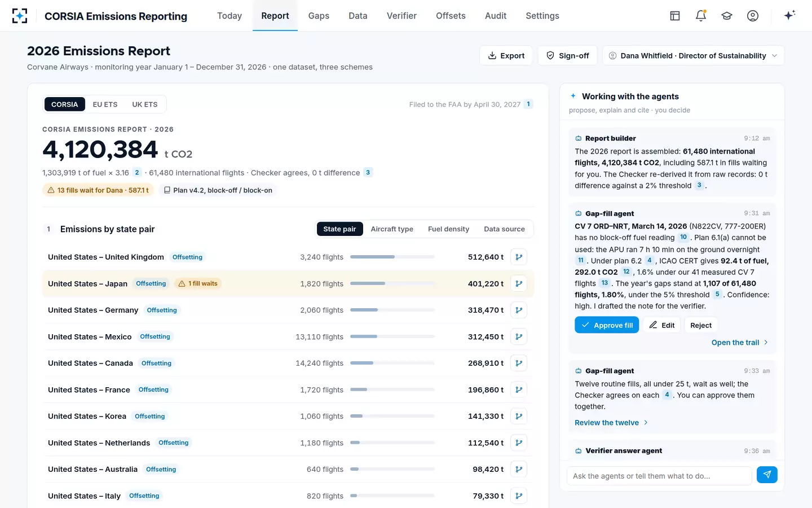This screenshot has height=508, width=812.
Task: Approve the gap fill
Action: 607,325
